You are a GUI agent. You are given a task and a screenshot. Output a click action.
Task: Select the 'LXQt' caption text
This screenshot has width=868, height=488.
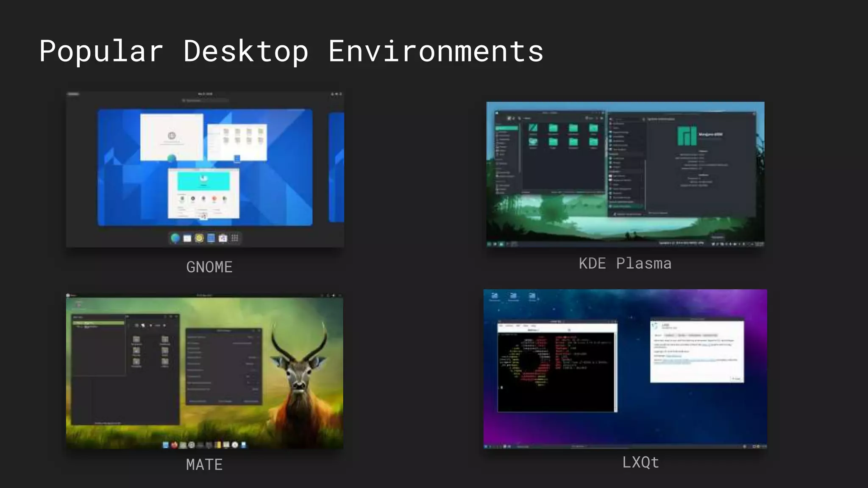click(640, 462)
